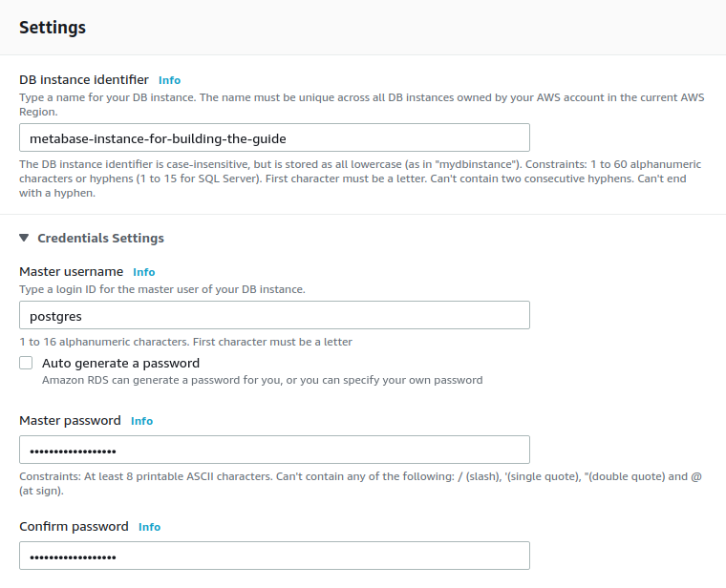
Task: Click the '1 to 16 alphanumeric characters' hint
Action: coord(186,342)
